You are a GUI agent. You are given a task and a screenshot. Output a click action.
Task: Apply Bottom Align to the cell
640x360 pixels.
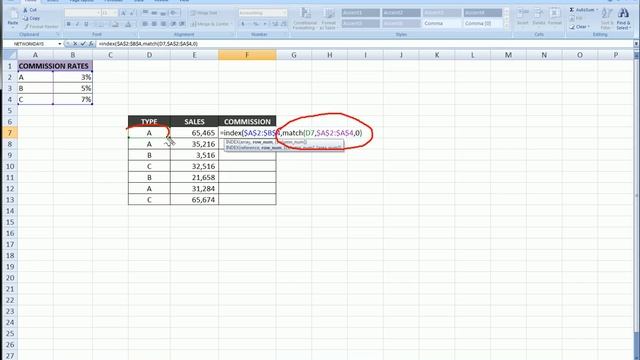(x=163, y=13)
